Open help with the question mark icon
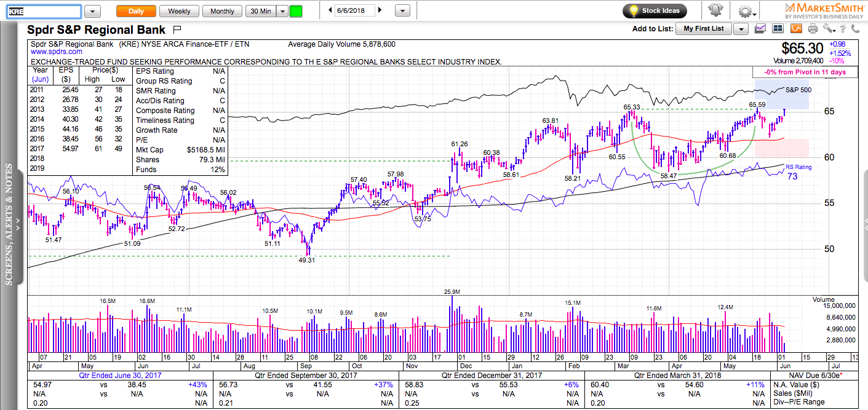This screenshot has height=410, width=868. pyautogui.click(x=844, y=28)
